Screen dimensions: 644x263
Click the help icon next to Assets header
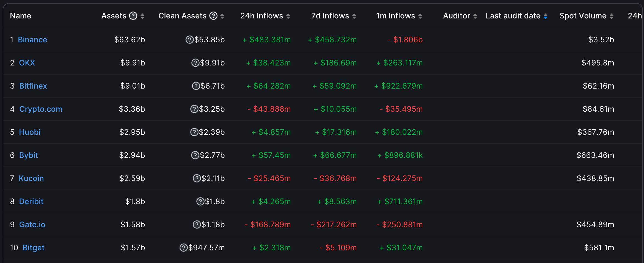(133, 16)
